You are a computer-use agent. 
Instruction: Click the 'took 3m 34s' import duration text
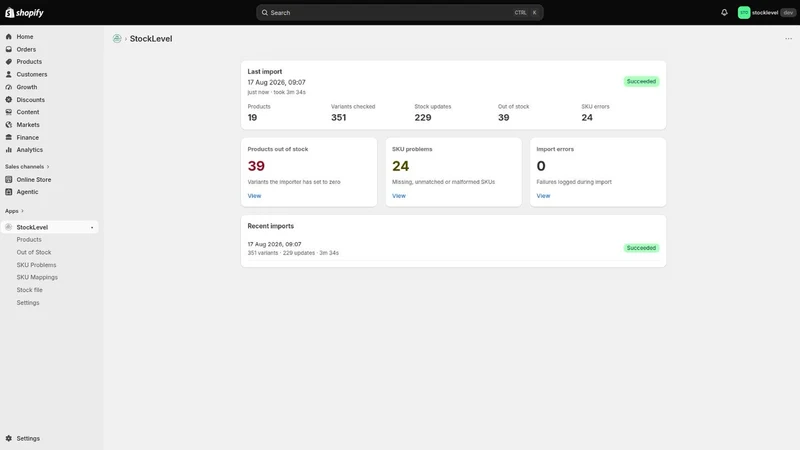(x=289, y=92)
